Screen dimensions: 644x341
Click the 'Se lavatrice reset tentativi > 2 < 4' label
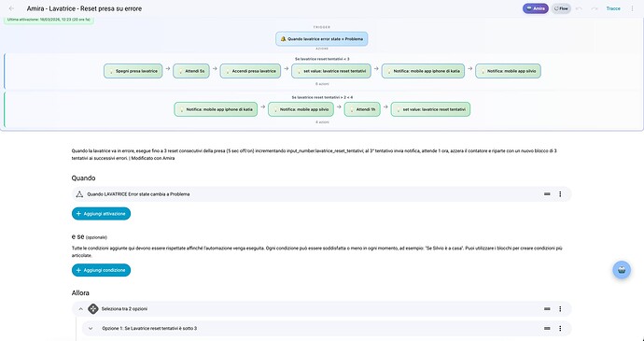(322, 97)
